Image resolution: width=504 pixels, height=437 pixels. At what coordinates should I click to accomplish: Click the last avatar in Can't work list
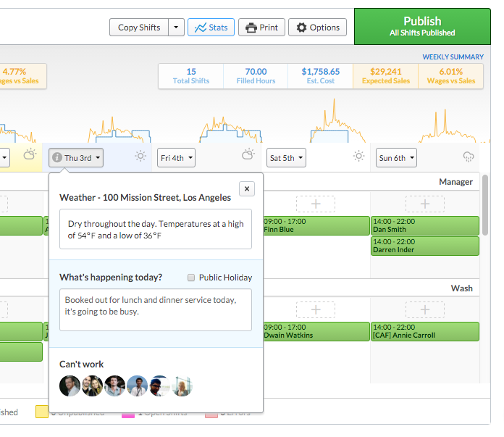[182, 386]
